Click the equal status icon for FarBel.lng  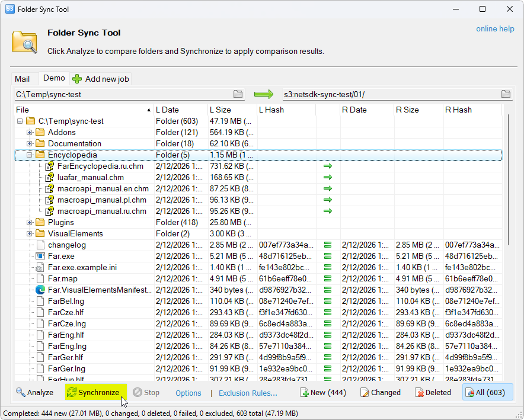(328, 301)
